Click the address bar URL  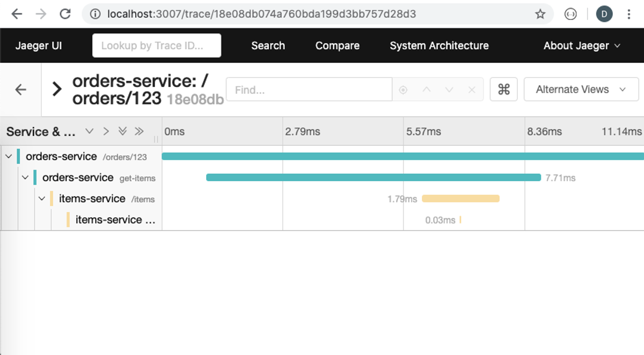pyautogui.click(x=261, y=14)
